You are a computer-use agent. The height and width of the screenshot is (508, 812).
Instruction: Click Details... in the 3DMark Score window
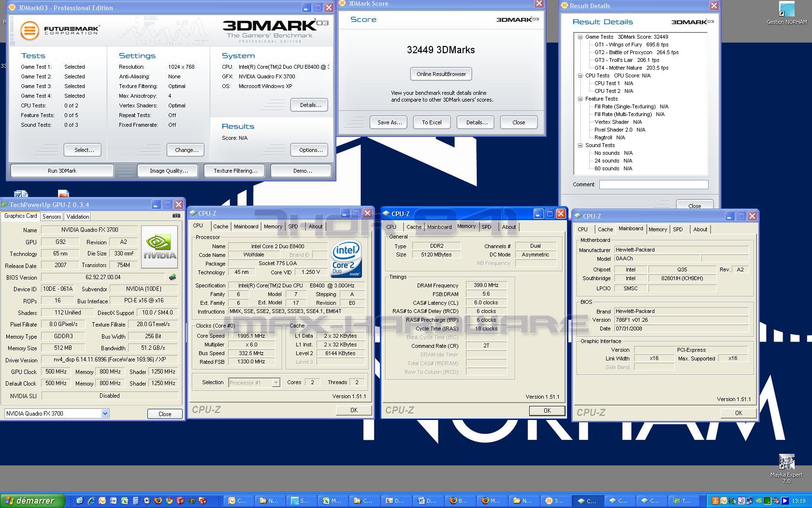tap(476, 122)
